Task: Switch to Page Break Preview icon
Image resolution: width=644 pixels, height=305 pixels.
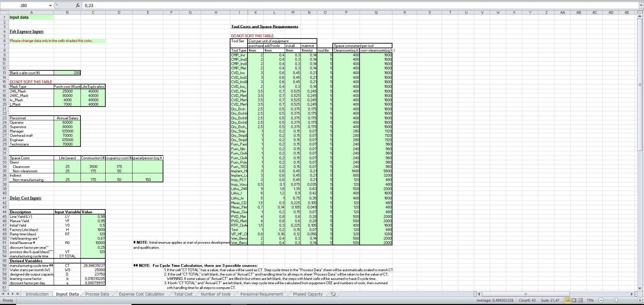Action: (580, 300)
